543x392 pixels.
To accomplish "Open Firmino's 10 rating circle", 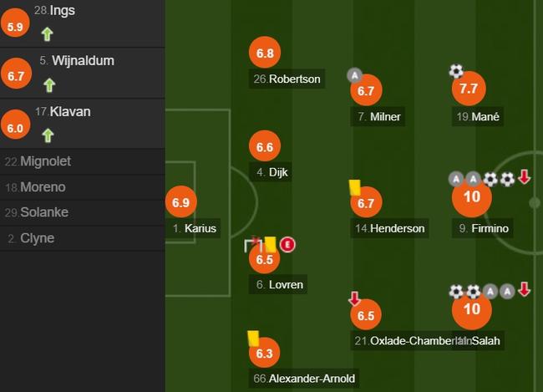I will (x=472, y=197).
